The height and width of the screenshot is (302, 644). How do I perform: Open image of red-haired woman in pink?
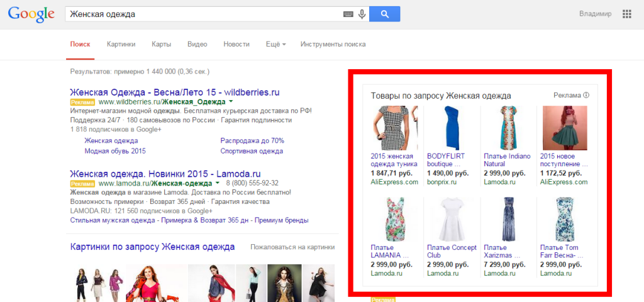tap(156, 283)
